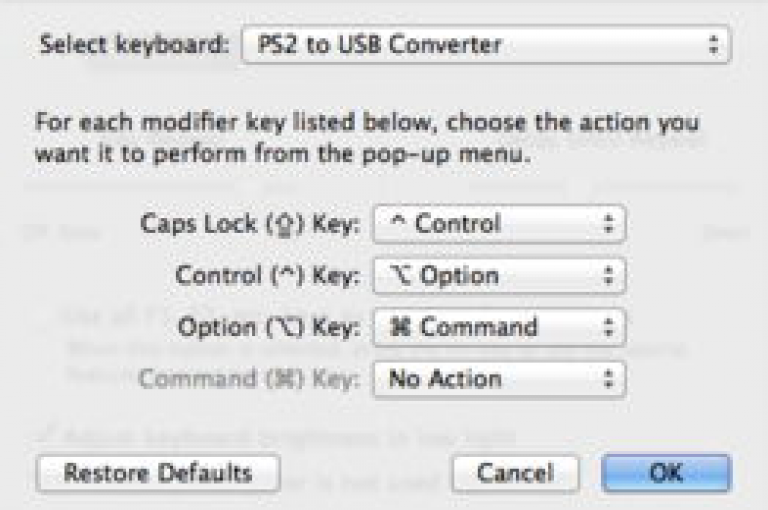Viewport: 768px width, 510px height.
Task: Click the Option Key label
Action: (269, 327)
